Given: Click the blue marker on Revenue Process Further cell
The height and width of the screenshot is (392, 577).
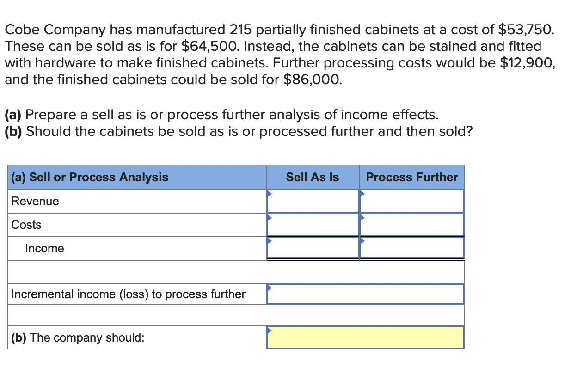Looking at the screenshot, I should point(362,193).
